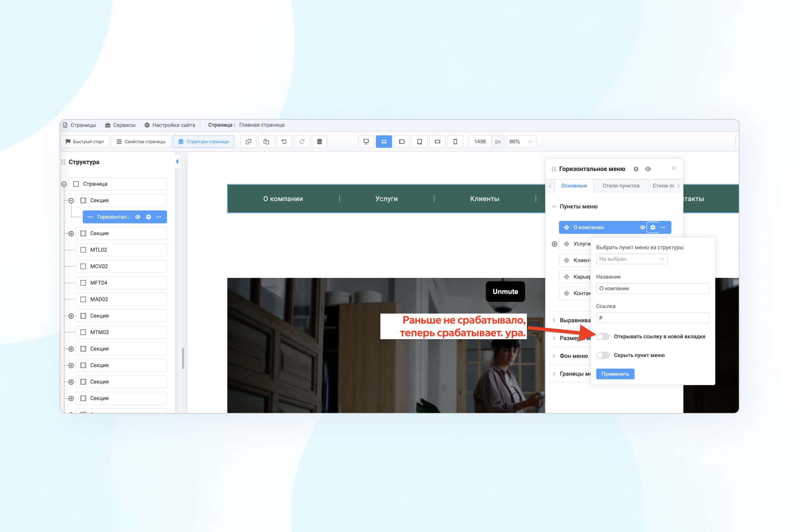The width and height of the screenshot is (799, 532).
Task: Click gear icon in Горизонтальное меню header
Action: pos(636,169)
